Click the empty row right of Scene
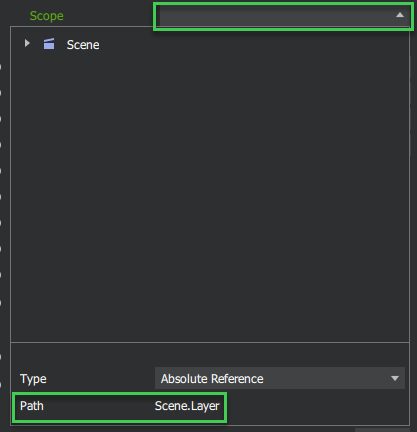 pos(253,44)
